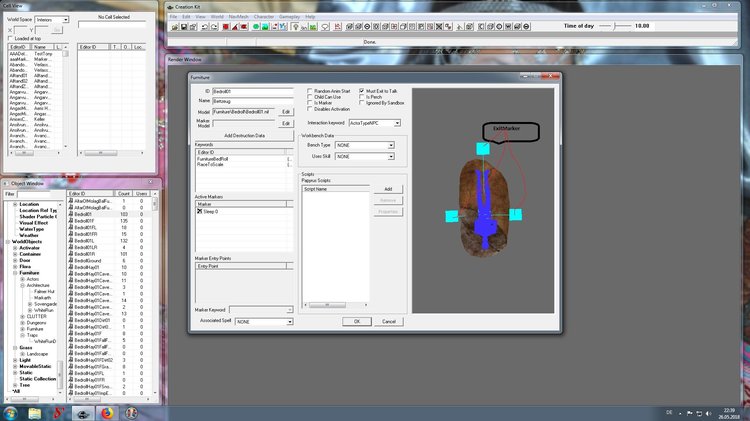Click the Save floppy disk toolbar icon
This screenshot has height=421, width=750.
point(184,27)
